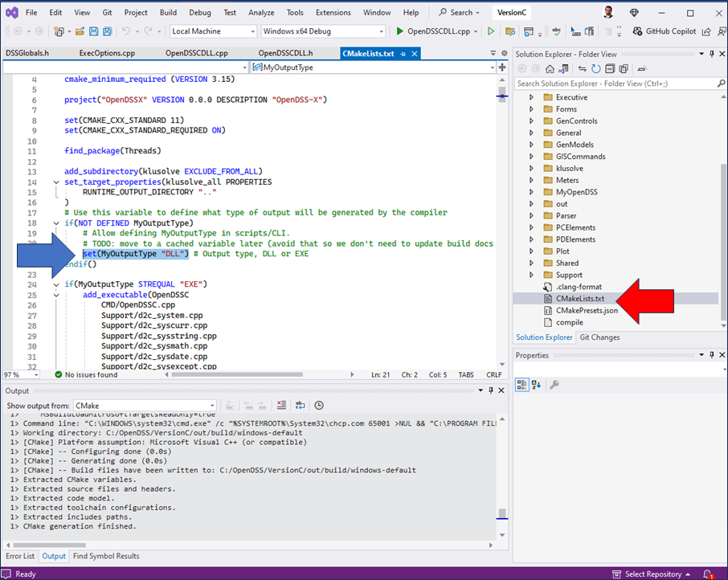This screenshot has height=580, width=728.
Task: Clear all output in the Output panel
Action: [x=281, y=406]
